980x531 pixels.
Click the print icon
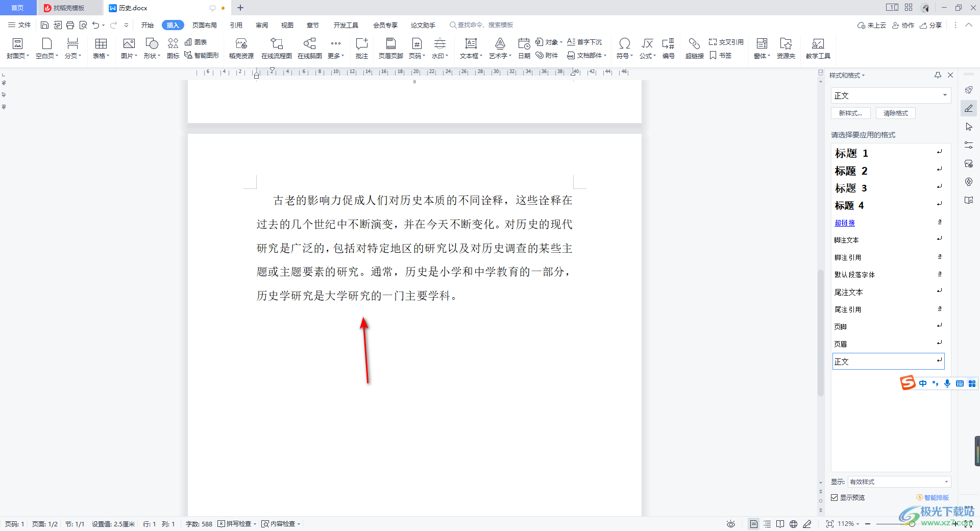(x=70, y=25)
